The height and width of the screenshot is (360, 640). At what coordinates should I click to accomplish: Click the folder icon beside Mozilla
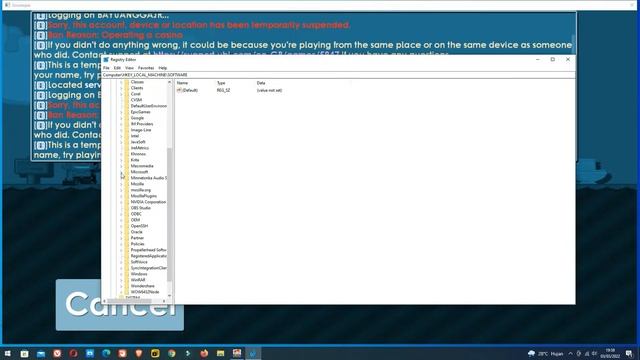click(x=127, y=184)
